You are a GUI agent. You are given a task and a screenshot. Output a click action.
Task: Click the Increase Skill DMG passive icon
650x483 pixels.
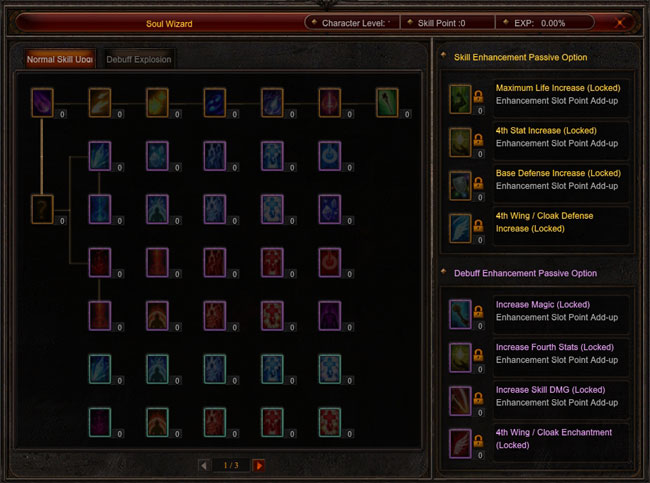pos(460,401)
